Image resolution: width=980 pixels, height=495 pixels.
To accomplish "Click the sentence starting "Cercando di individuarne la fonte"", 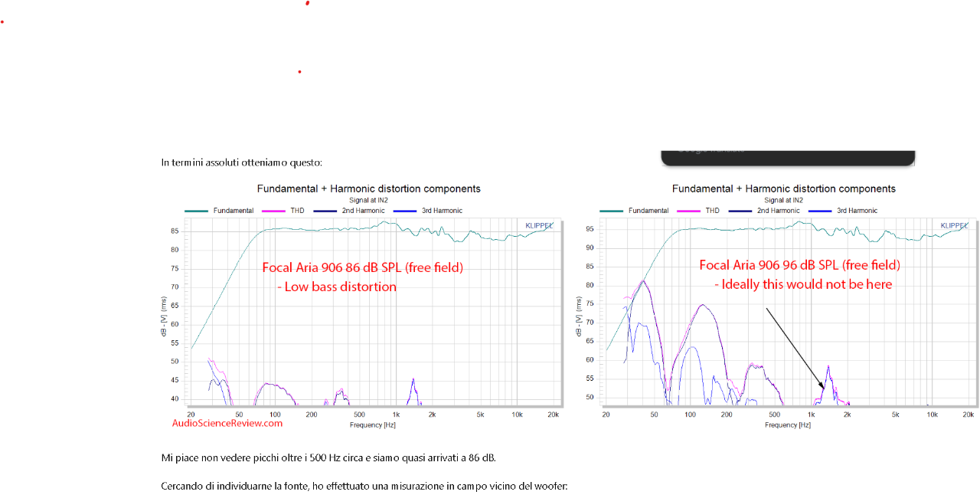I will (364, 486).
